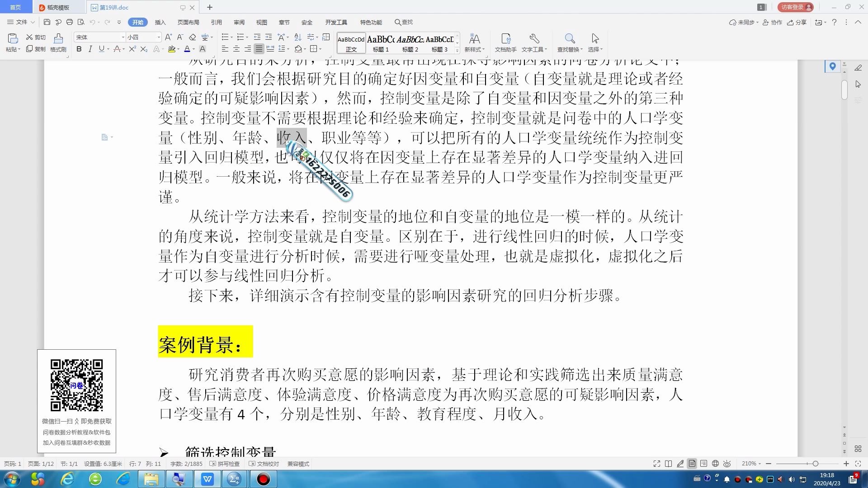This screenshot has height=488, width=868.
Task: Click the Clear Formatting eraser icon
Action: (x=193, y=37)
